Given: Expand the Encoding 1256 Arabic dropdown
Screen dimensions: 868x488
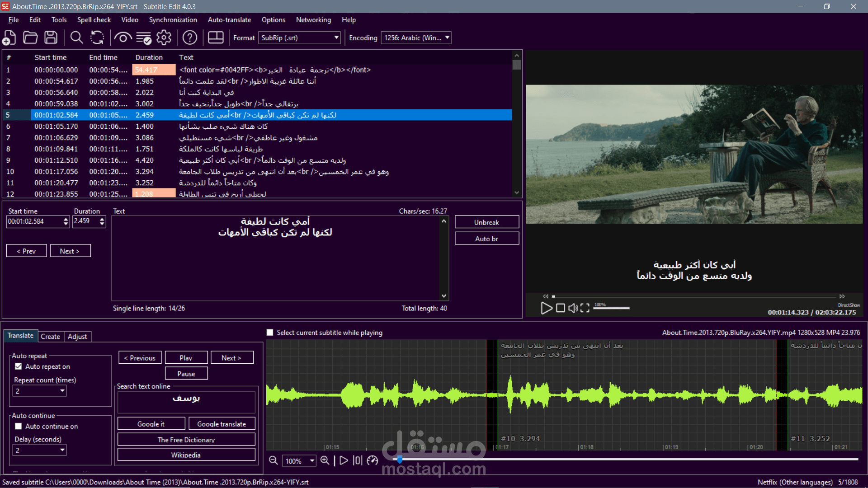Looking at the screenshot, I should 416,38.
